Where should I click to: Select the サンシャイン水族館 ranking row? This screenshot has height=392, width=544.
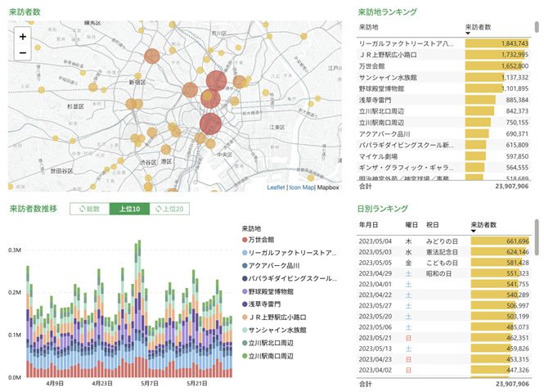[x=443, y=77]
